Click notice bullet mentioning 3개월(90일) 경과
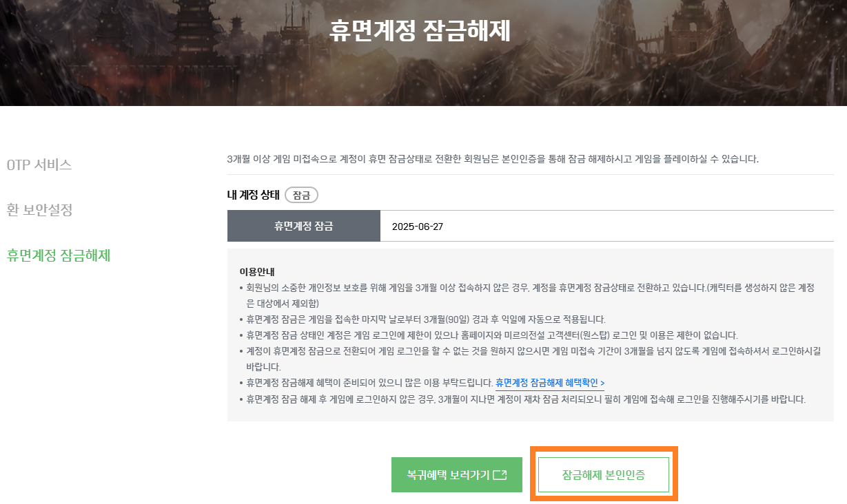The height and width of the screenshot is (504, 847). (422, 319)
